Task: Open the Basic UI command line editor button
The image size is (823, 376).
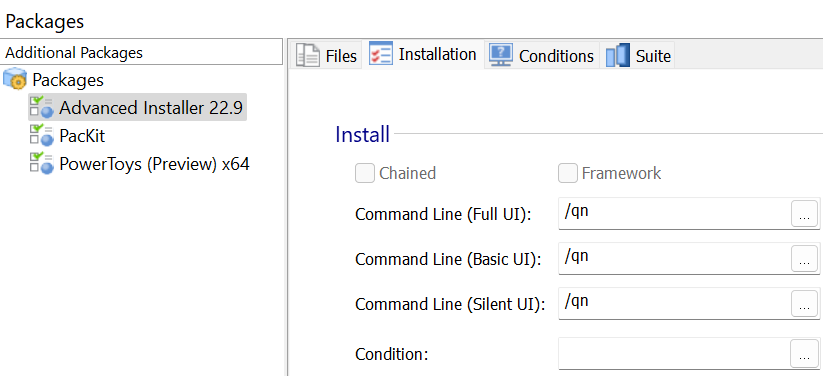Action: [x=804, y=258]
